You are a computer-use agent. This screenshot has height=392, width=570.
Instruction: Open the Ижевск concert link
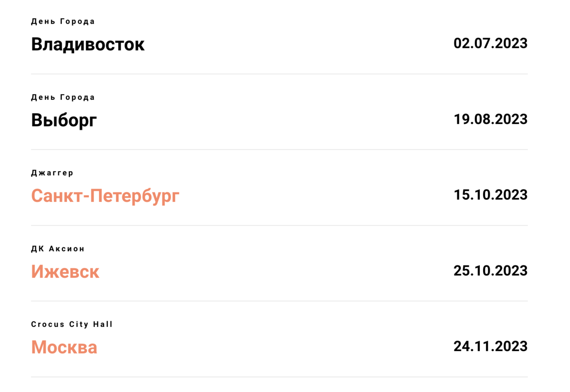[66, 271]
